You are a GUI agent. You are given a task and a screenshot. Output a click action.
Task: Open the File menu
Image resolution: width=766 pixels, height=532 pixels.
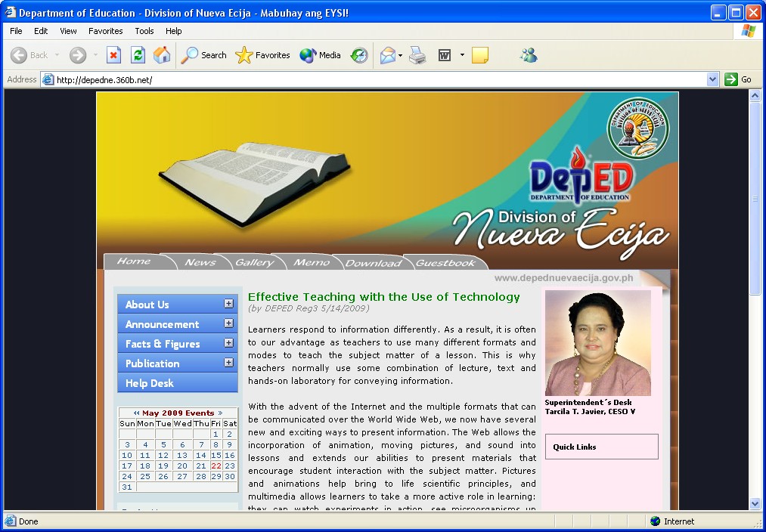(x=16, y=31)
